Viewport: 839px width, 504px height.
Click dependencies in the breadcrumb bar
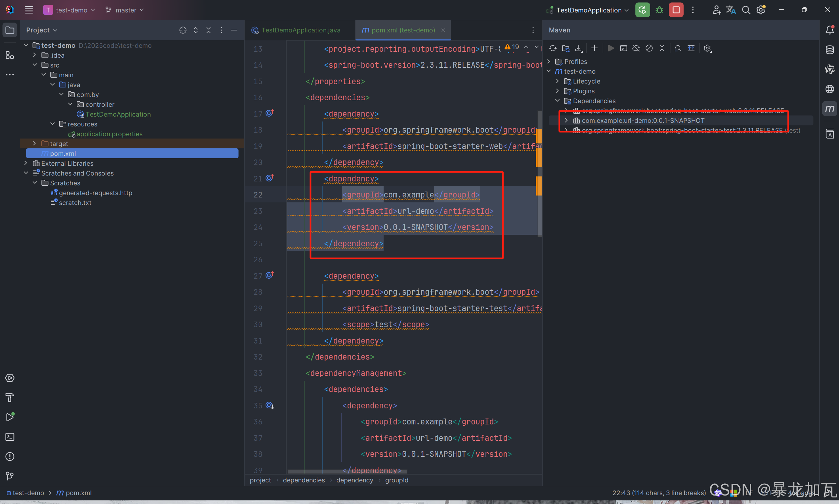pyautogui.click(x=304, y=480)
